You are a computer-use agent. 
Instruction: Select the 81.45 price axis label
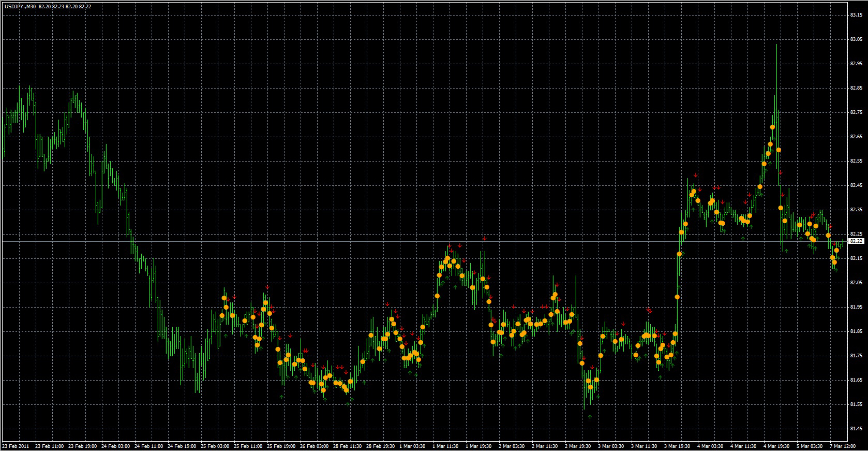[856, 429]
